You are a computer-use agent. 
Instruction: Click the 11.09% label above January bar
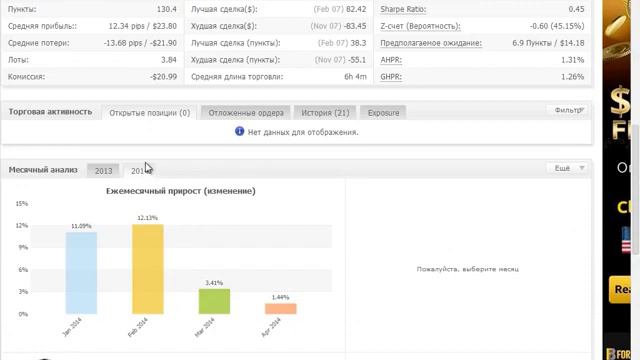81,226
